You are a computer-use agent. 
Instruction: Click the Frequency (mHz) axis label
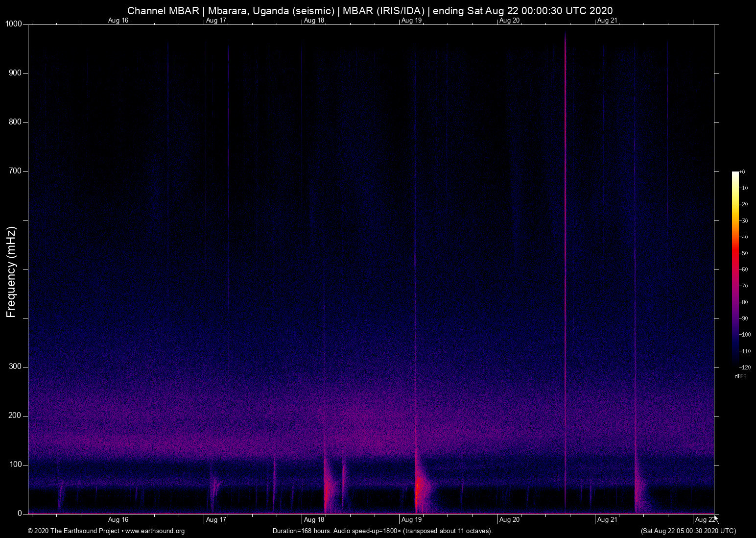pyautogui.click(x=11, y=269)
